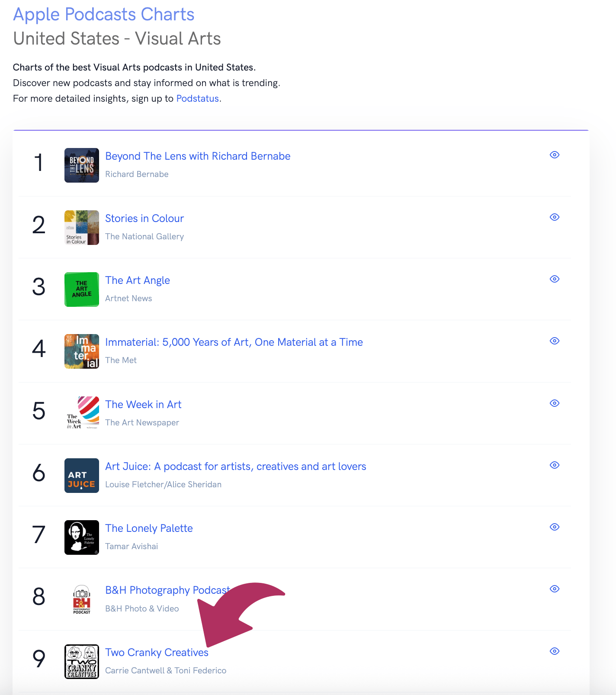
Task: Click the eye icon for The Lonely Palette
Action: coord(555,527)
